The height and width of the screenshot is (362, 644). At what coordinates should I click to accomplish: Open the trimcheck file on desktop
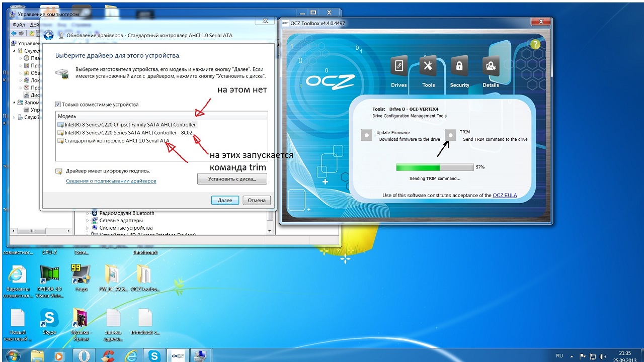pos(145,322)
